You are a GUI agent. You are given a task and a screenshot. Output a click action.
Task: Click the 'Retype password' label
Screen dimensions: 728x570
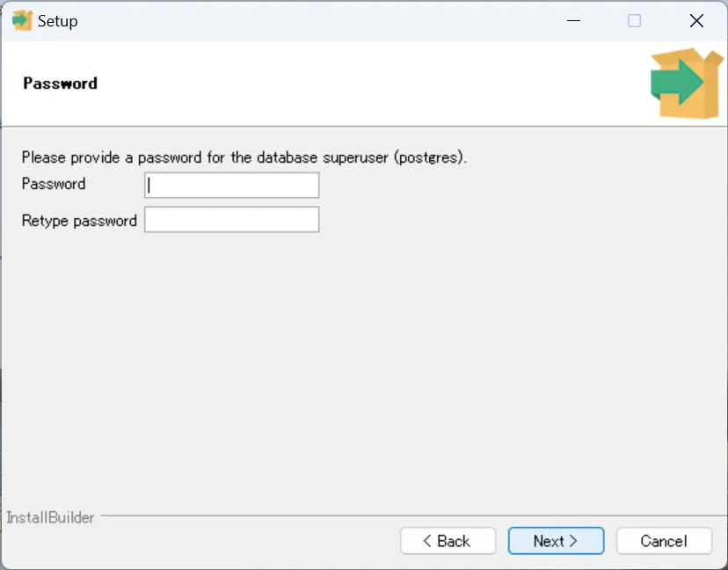coord(79,221)
